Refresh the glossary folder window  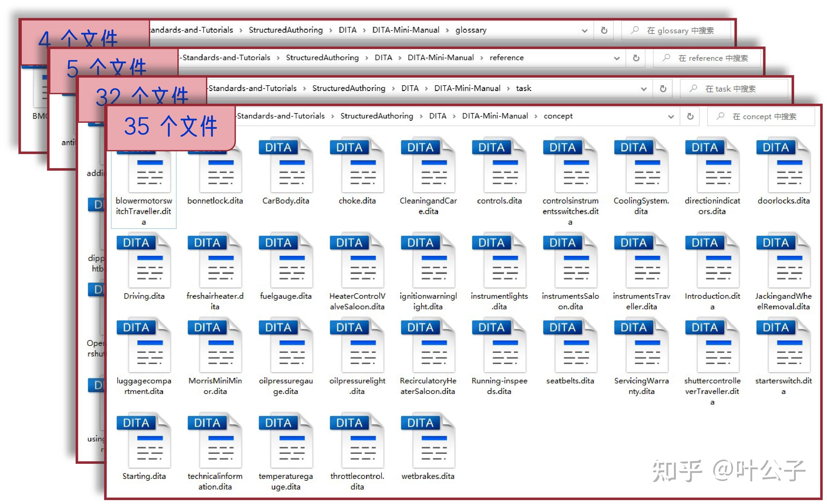[x=604, y=31]
